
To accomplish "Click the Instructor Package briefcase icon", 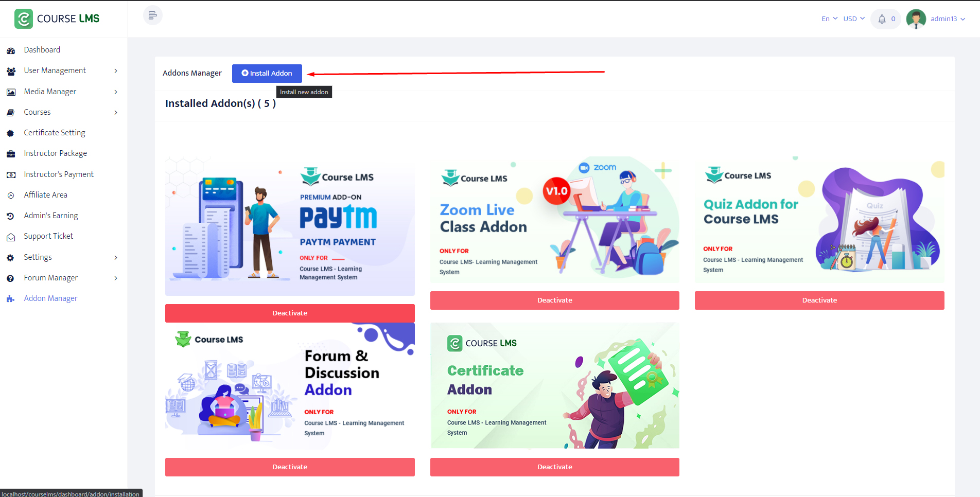I will tap(11, 154).
